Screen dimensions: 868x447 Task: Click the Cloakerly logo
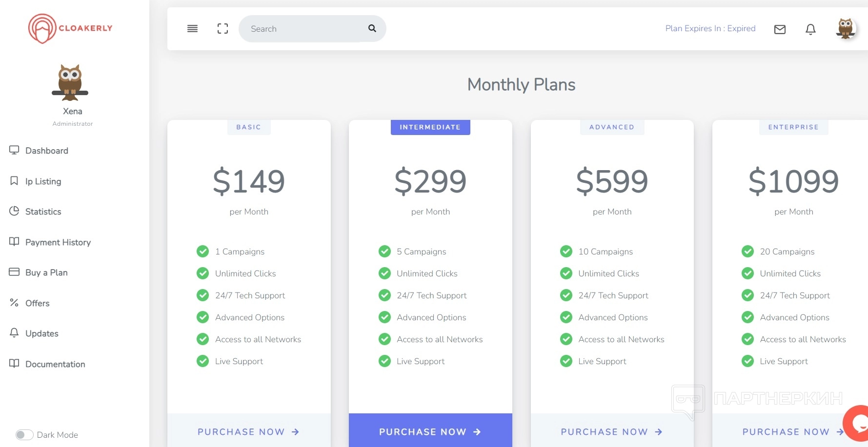(70, 28)
